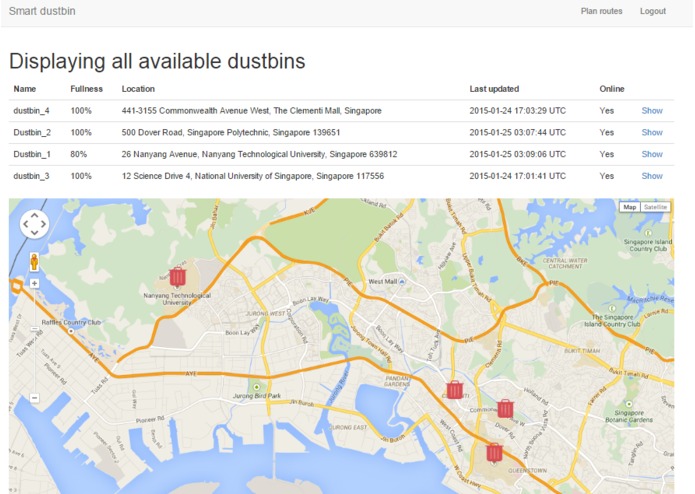
Task: Click Logout in the navigation bar
Action: coord(652,11)
